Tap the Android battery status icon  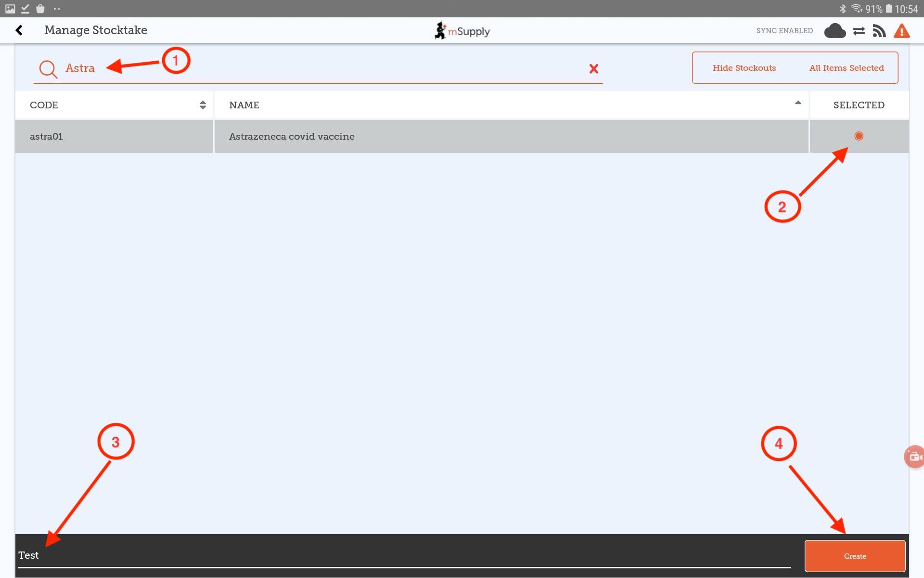[889, 9]
